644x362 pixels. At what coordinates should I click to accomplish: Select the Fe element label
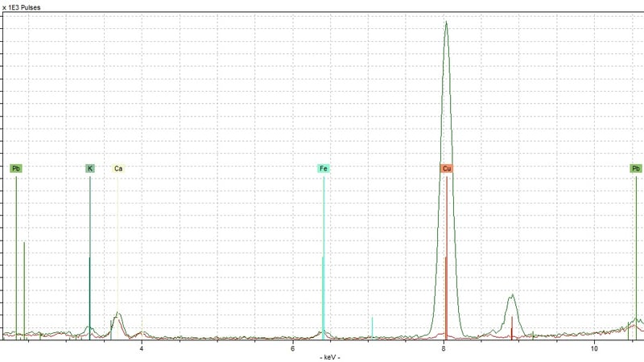coord(324,169)
